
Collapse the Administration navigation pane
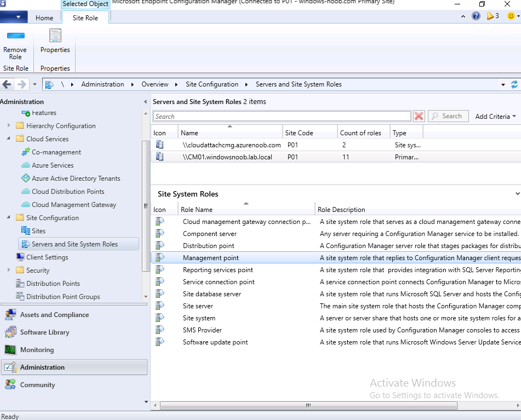(x=145, y=102)
